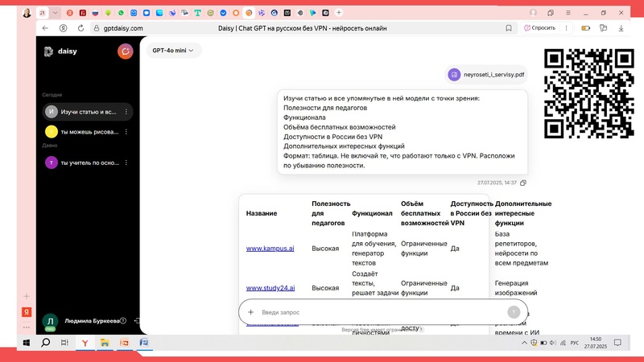Reload the page
The height and width of the screenshot is (362, 644).
(81, 28)
